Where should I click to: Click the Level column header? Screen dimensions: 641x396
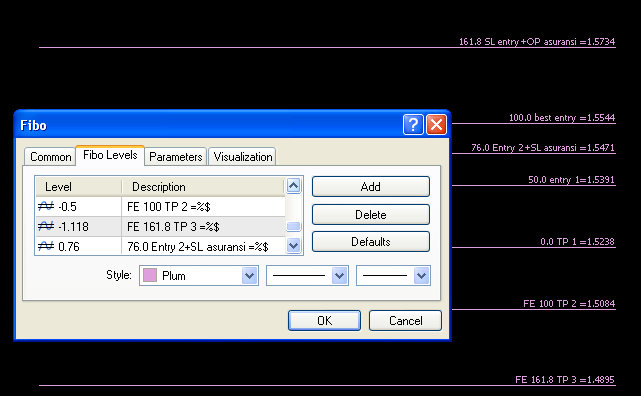78,187
